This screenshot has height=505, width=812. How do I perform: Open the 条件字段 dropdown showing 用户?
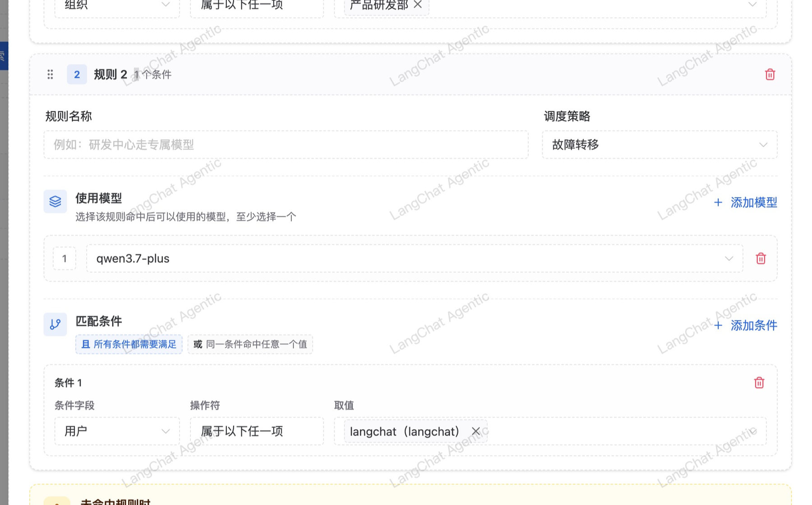(x=117, y=431)
